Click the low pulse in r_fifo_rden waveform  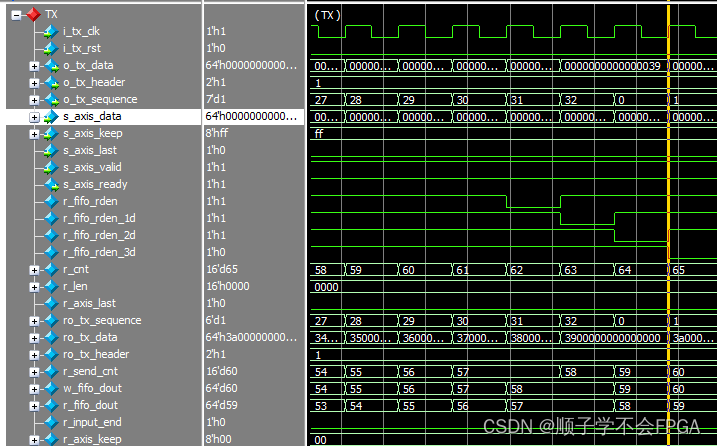533,202
